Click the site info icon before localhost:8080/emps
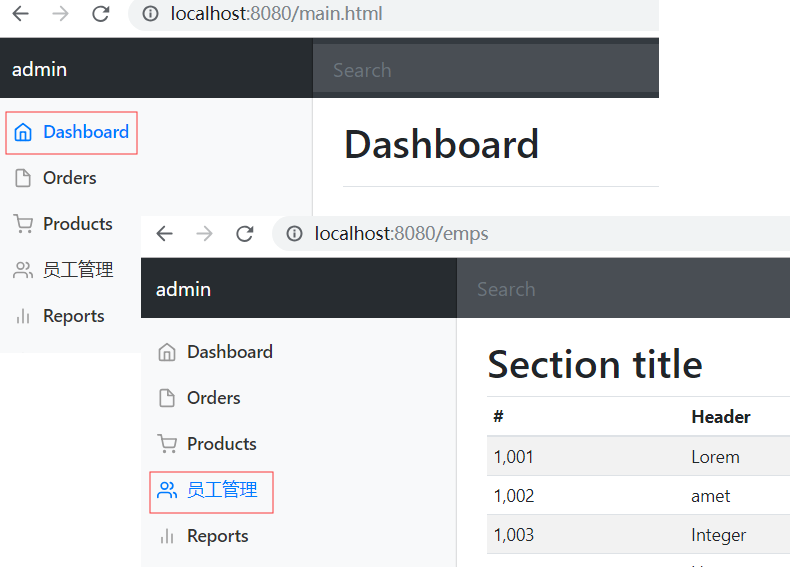This screenshot has height=567, width=791. pos(295,234)
